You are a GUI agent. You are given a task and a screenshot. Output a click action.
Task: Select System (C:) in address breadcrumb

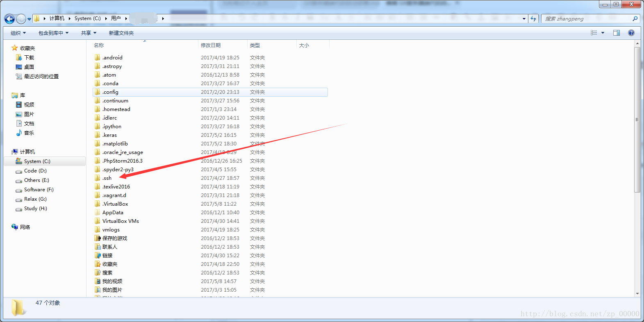pyautogui.click(x=88, y=18)
